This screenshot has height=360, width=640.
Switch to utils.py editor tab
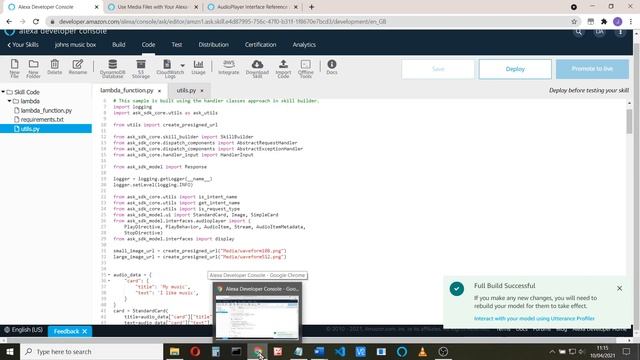pyautogui.click(x=186, y=90)
